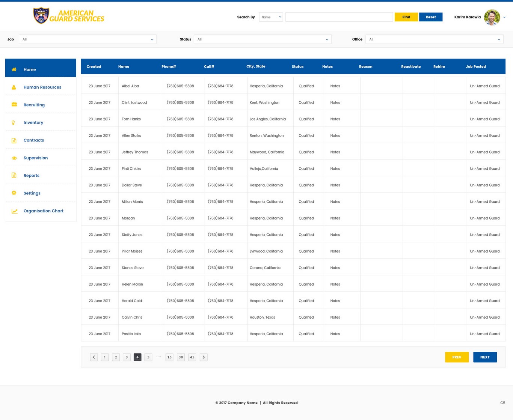Click the Settings gear icon

[x=14, y=193]
